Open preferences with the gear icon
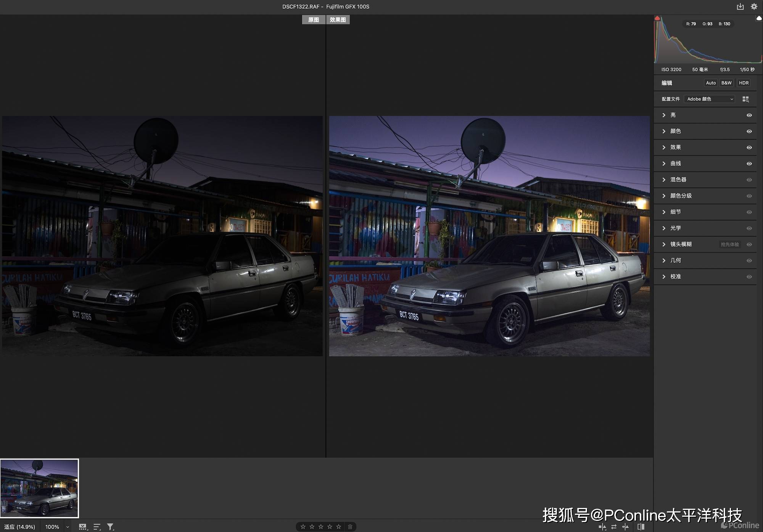This screenshot has height=532, width=763. click(754, 6)
